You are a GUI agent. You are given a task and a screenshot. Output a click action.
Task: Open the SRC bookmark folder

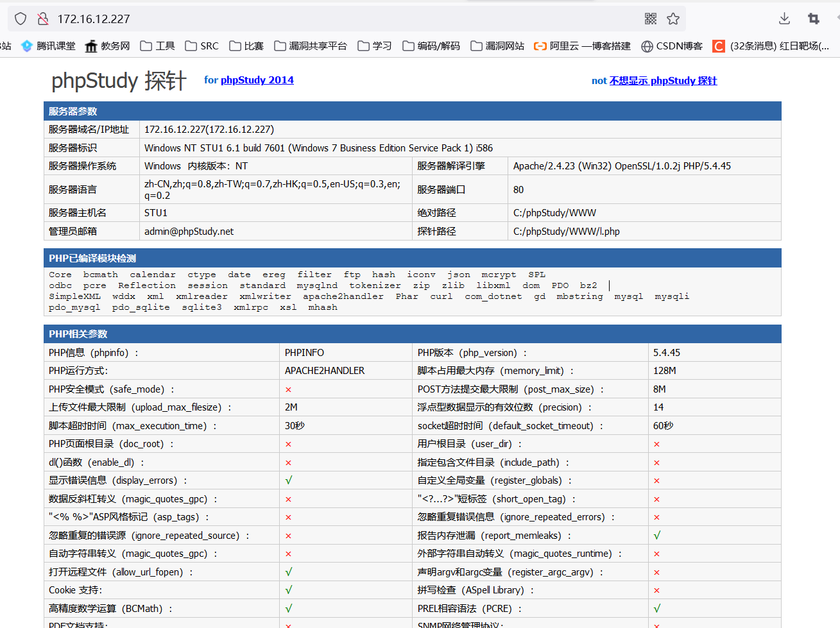pos(201,46)
